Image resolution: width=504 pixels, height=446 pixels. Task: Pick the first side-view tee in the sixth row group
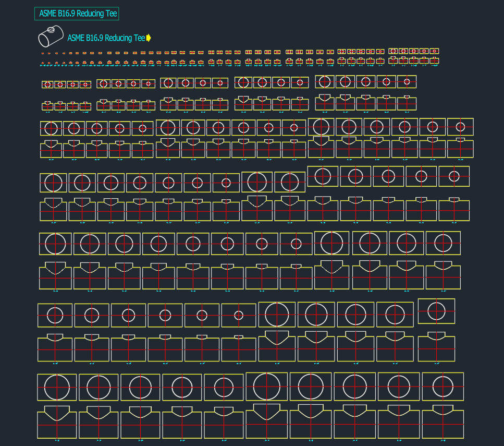tap(55, 347)
